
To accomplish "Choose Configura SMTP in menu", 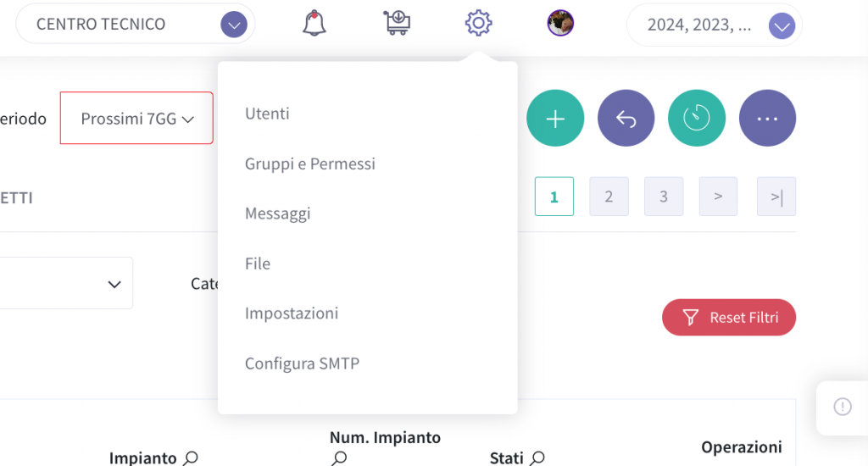I will [x=303, y=363].
